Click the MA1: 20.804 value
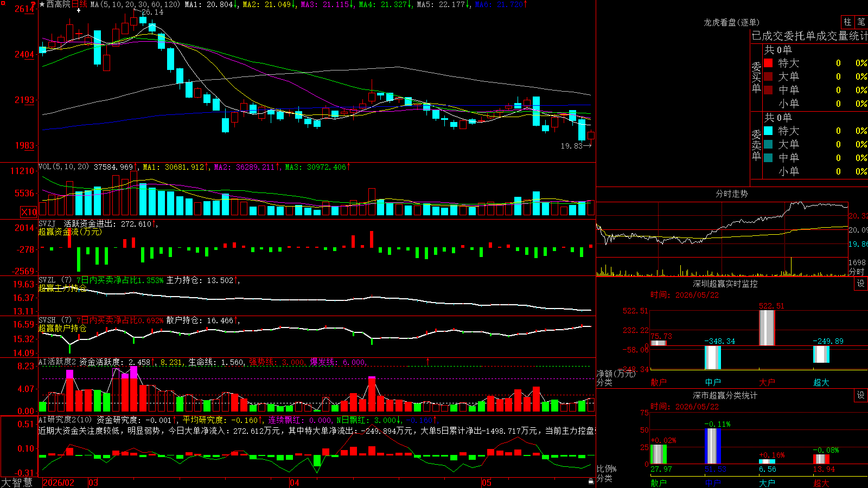Screen dimensions: 868x488 210,4
